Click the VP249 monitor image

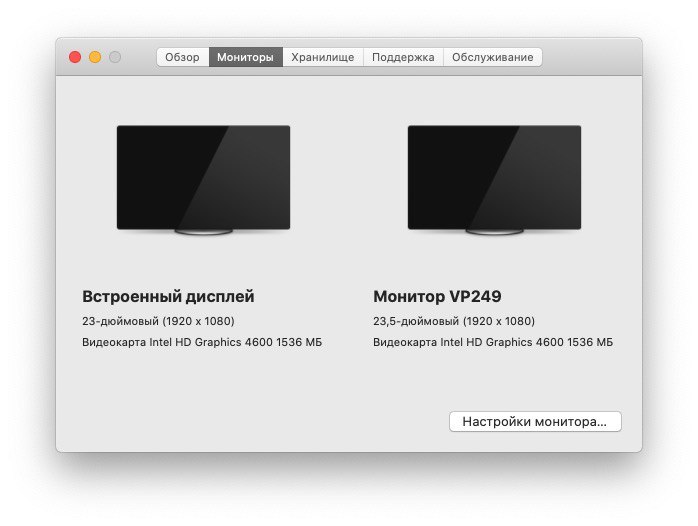[x=494, y=180]
